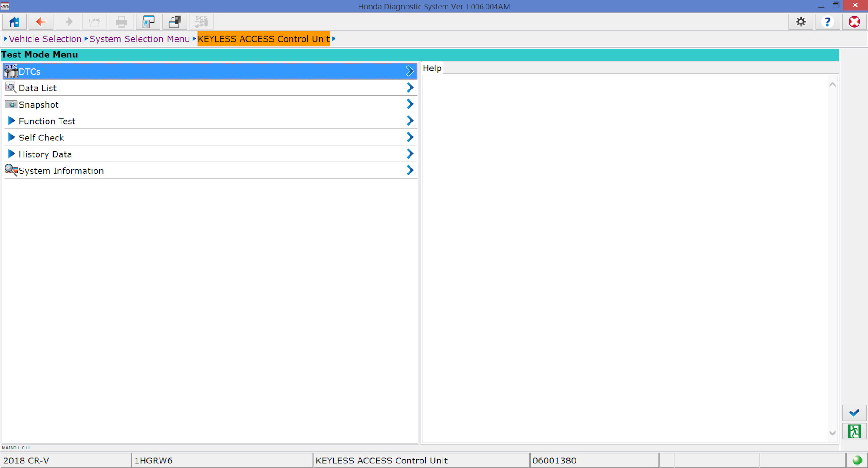Select the DTCs menu entry

click(210, 71)
